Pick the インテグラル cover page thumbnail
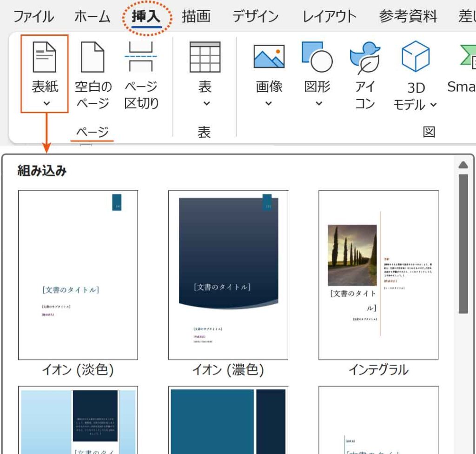The width and height of the screenshot is (476, 454). 378,275
